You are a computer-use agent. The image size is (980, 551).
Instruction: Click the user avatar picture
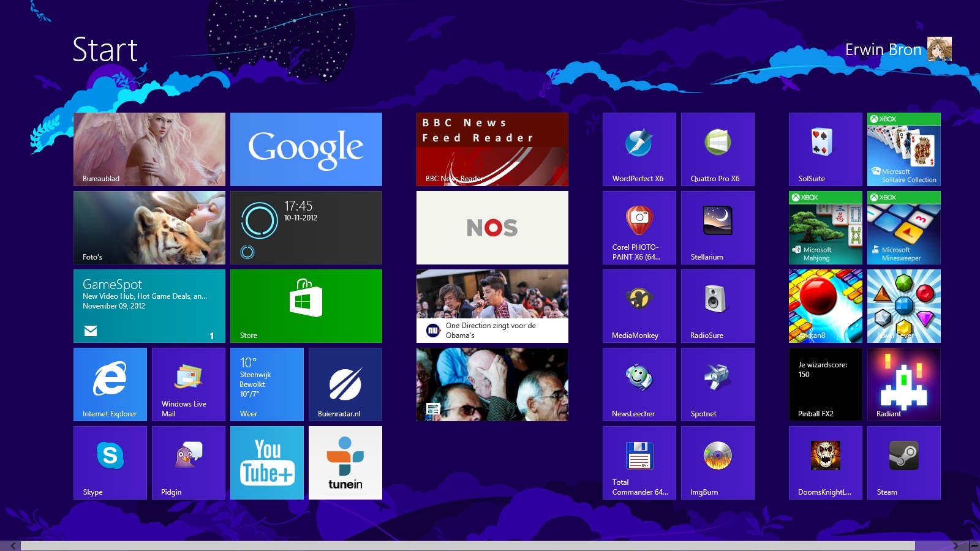click(x=940, y=49)
